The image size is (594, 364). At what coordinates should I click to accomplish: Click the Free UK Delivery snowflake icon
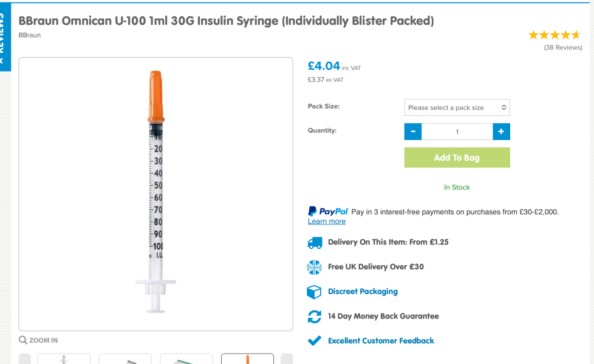pyautogui.click(x=314, y=267)
